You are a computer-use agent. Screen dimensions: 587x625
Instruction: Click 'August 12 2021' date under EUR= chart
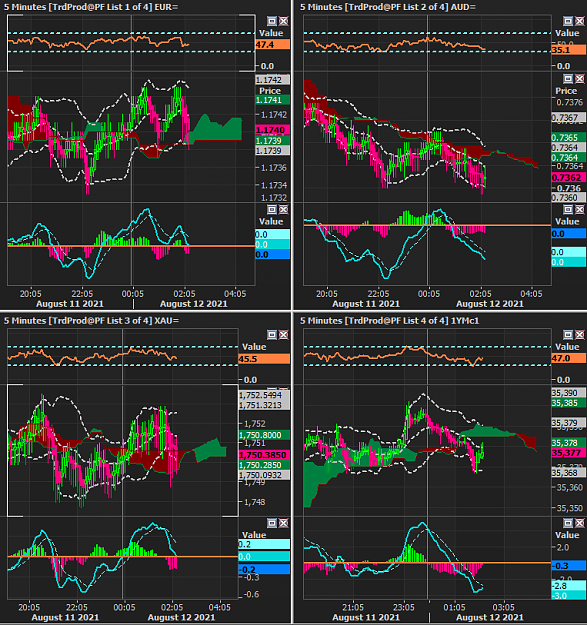tap(194, 304)
